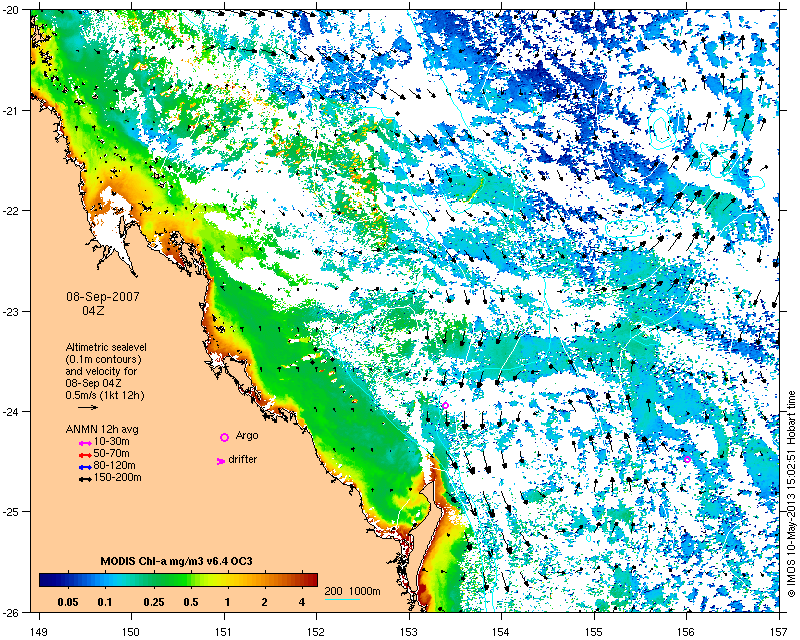Click the longitude axis label 156
Viewport: 800px width, 640px height.
[687, 631]
